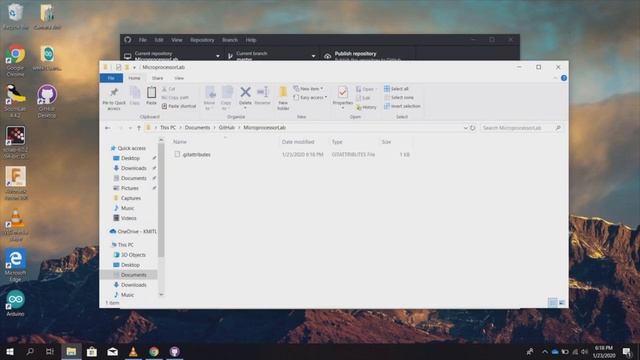Image resolution: width=640 pixels, height=360 pixels.
Task: Click Select all in the ribbon
Action: (x=396, y=89)
